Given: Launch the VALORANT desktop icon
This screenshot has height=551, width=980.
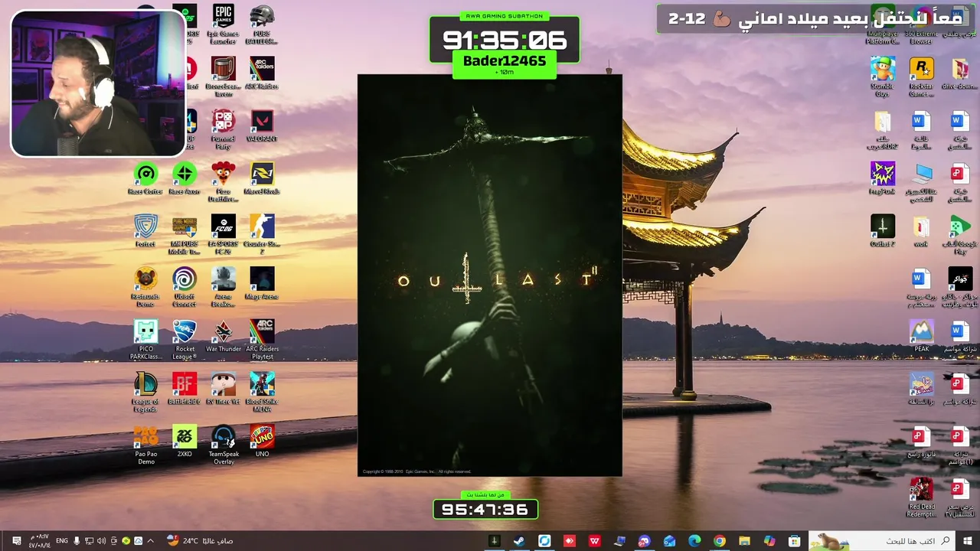Looking at the screenshot, I should (262, 126).
